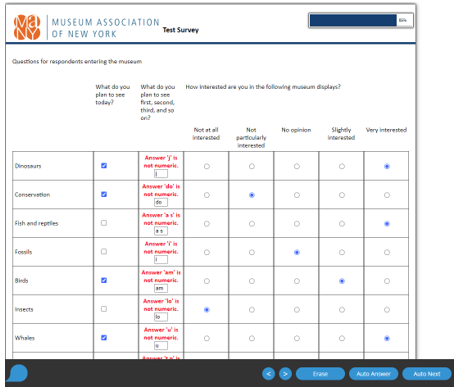This screenshot has width=466, height=392.
Task: Select No opinion for Birds
Action: [x=297, y=281]
